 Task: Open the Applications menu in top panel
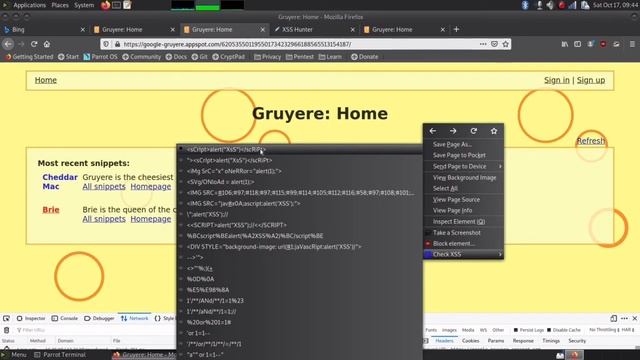click(29, 5)
